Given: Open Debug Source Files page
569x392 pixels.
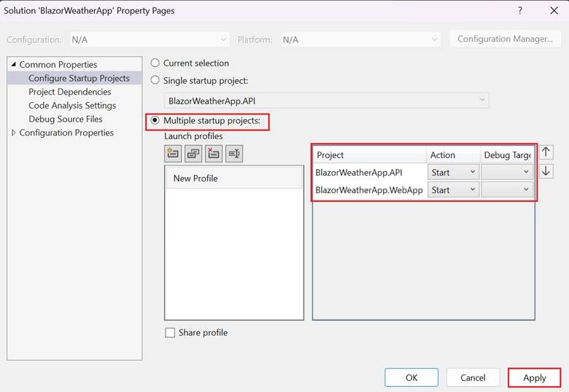Looking at the screenshot, I should click(66, 119).
